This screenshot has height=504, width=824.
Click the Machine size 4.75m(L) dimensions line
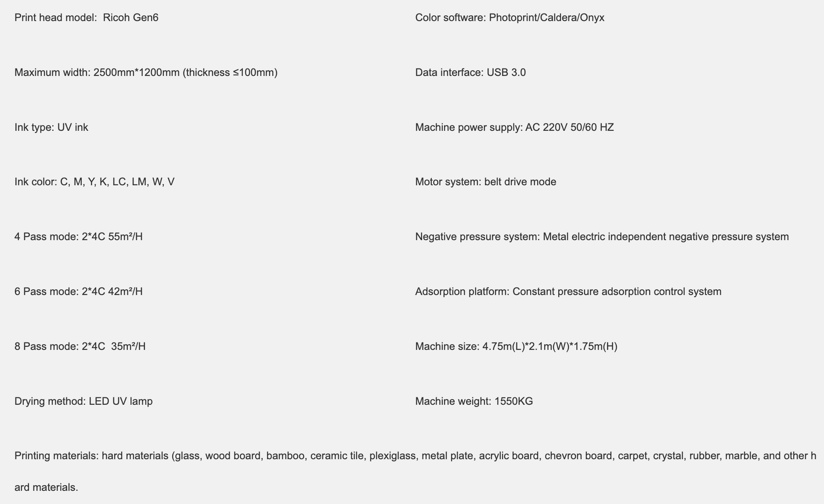click(x=516, y=346)
